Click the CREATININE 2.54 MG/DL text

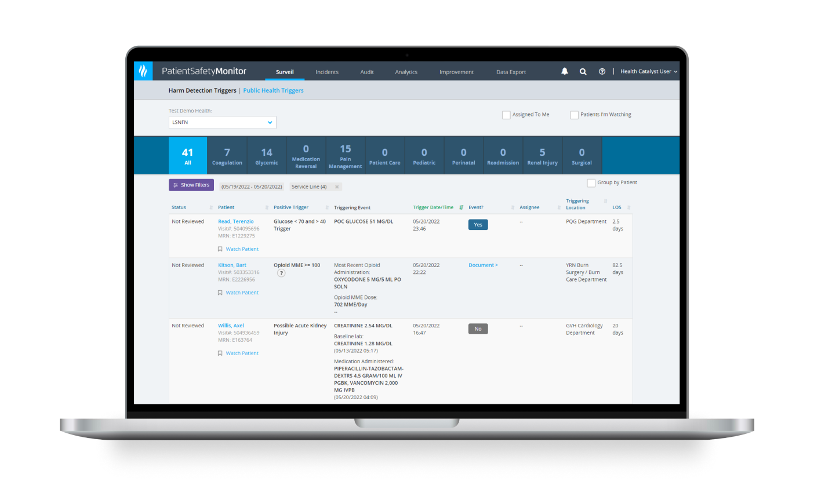pyautogui.click(x=363, y=326)
